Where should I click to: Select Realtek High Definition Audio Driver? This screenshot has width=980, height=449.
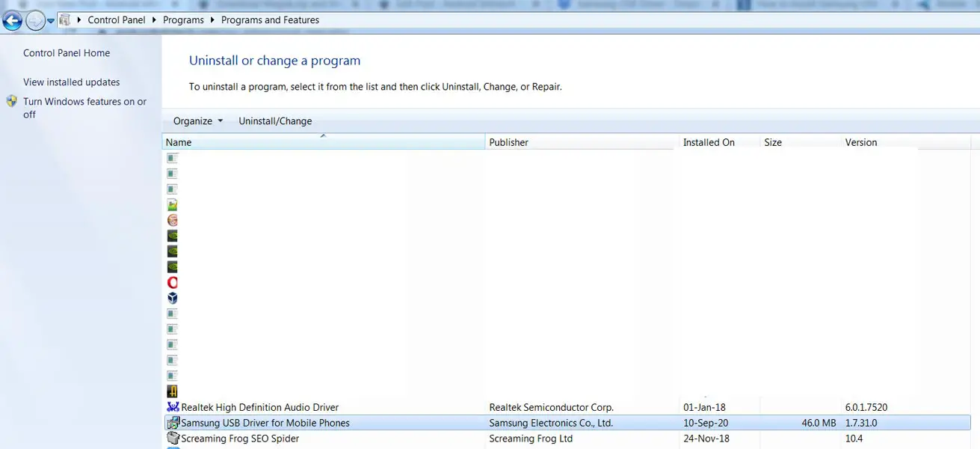click(260, 408)
